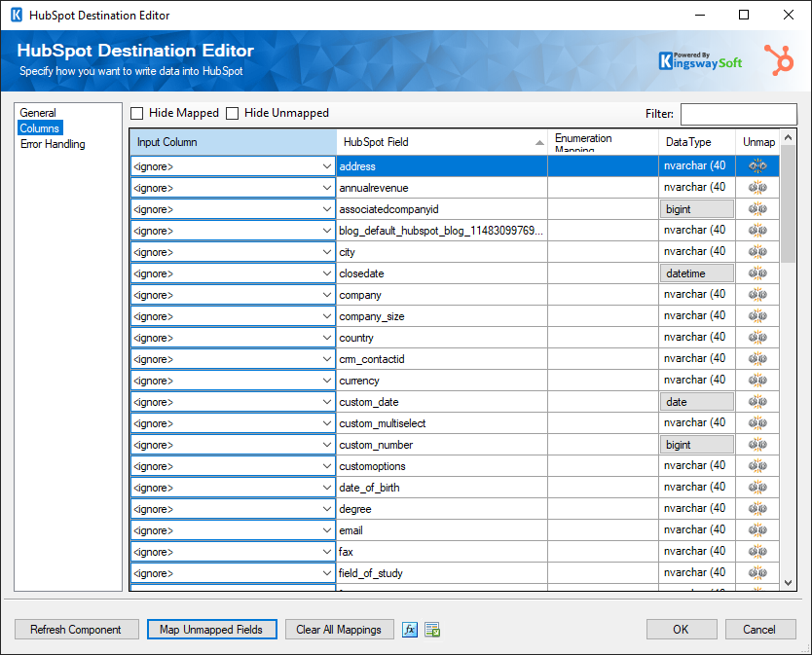812x655 pixels.
Task: Click the KingswaySoft logo
Action: (x=700, y=60)
